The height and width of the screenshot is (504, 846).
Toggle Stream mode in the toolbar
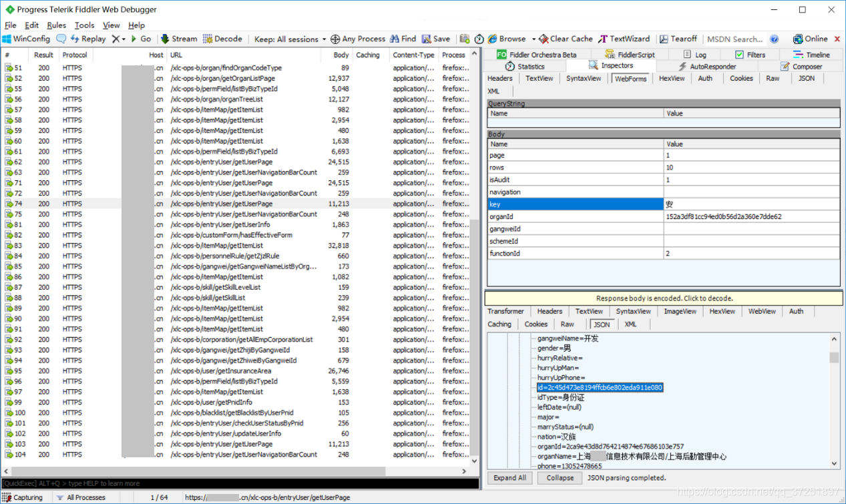click(179, 39)
